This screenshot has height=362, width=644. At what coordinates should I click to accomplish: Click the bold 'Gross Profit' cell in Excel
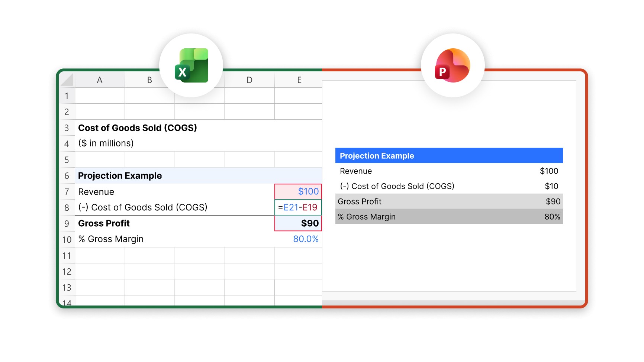[x=104, y=223]
